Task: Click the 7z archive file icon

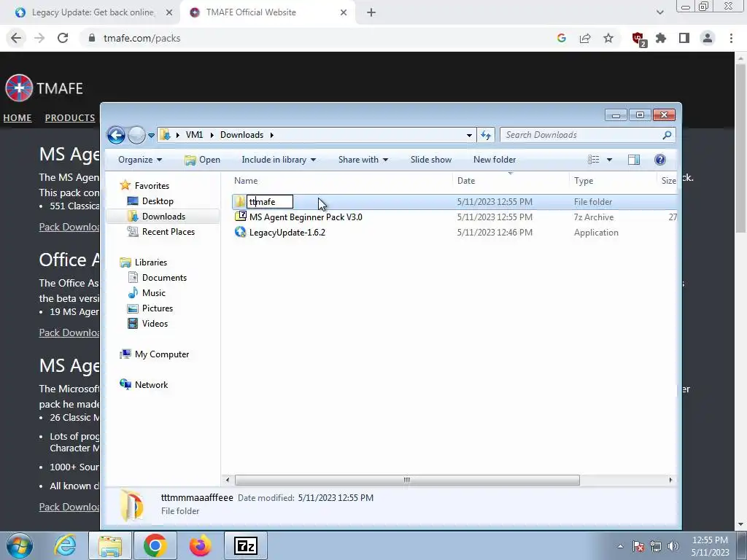Action: tap(241, 217)
